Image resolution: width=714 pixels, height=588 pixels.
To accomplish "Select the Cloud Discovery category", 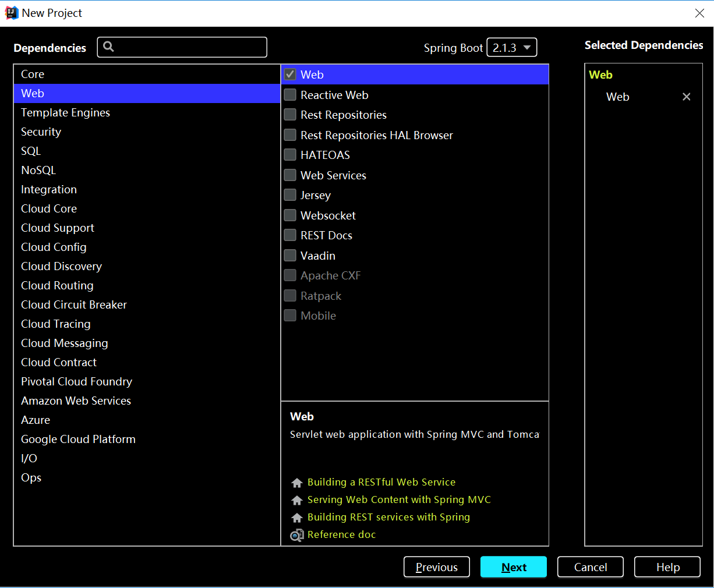I will [x=147, y=266].
